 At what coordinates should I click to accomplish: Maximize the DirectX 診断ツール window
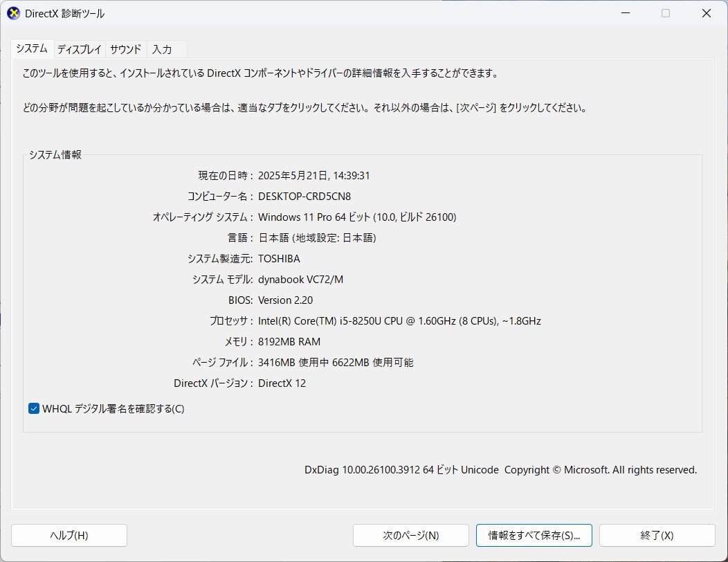665,13
